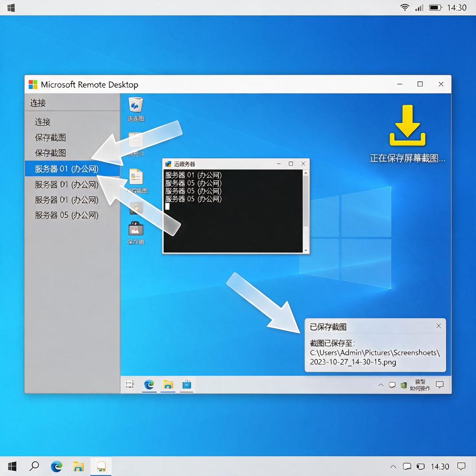This screenshot has height=476, width=476.
Task: Open the Start menu on the local taskbar
Action: pyautogui.click(x=12, y=466)
